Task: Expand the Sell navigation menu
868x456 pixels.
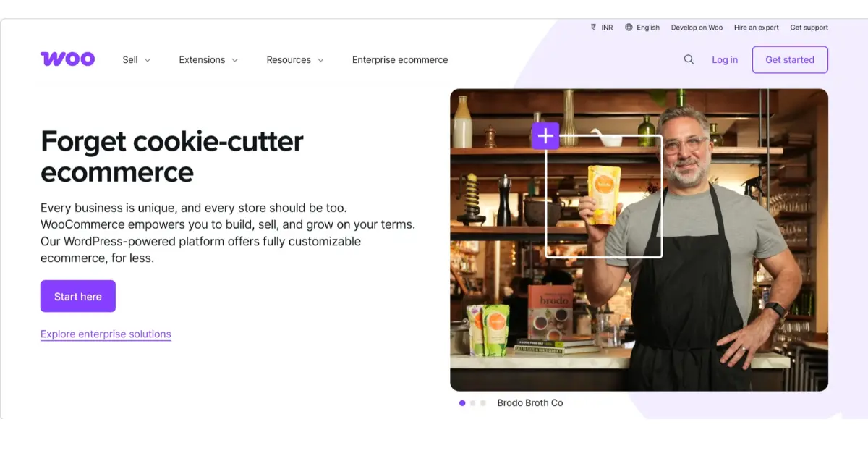Action: 136,60
